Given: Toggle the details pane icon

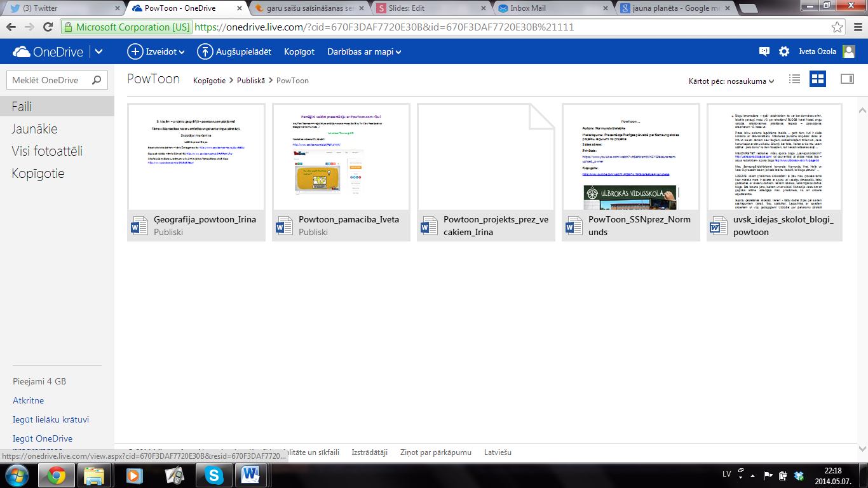Looking at the screenshot, I should tap(847, 79).
